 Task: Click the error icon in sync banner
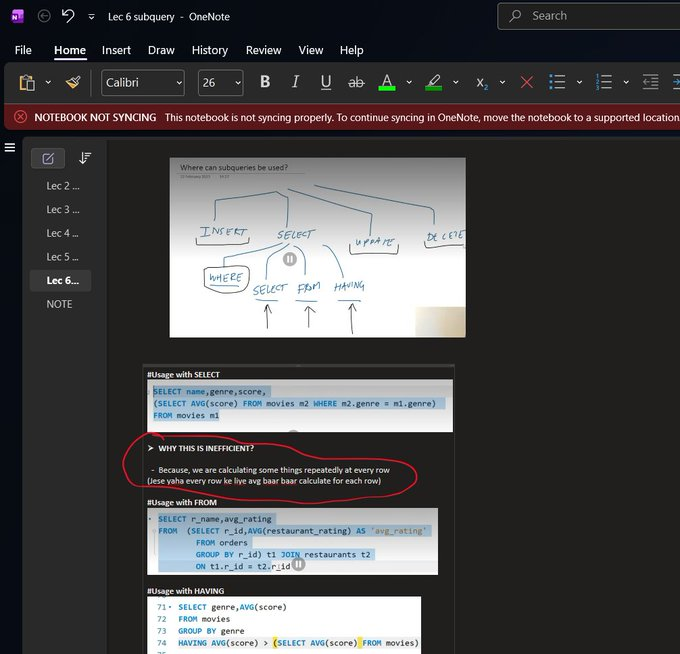pyautogui.click(x=20, y=117)
